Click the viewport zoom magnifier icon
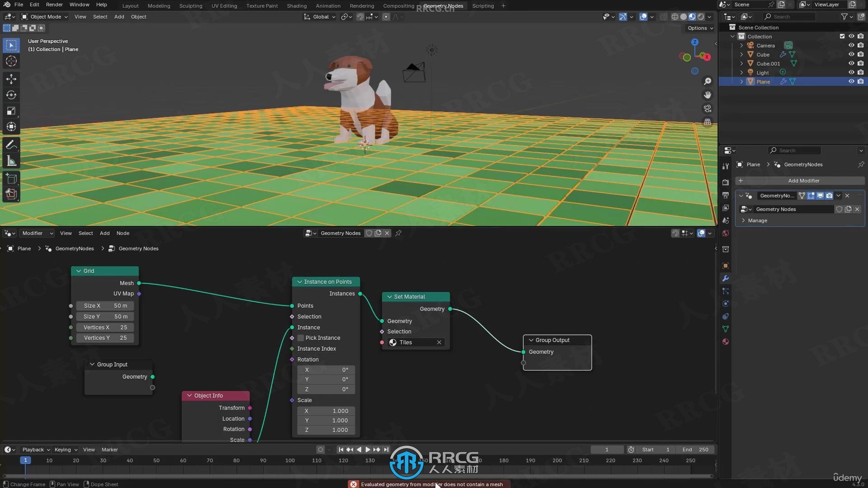The height and width of the screenshot is (488, 868). (708, 81)
